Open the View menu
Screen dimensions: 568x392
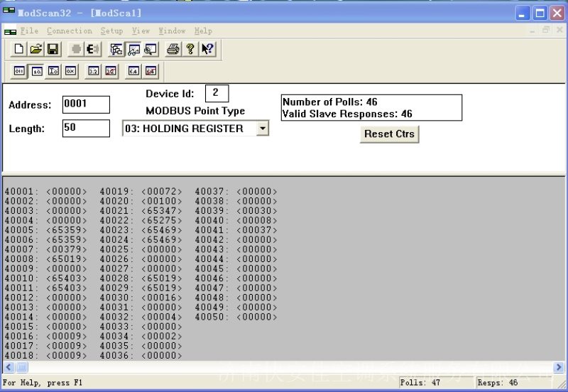click(141, 31)
